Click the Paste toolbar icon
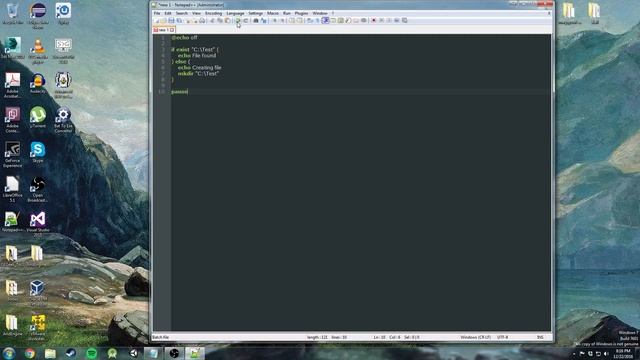Image resolution: width=640 pixels, height=360 pixels. [227, 20]
